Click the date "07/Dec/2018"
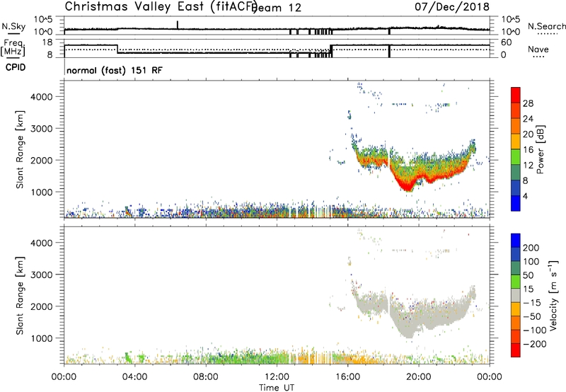 tap(452, 6)
